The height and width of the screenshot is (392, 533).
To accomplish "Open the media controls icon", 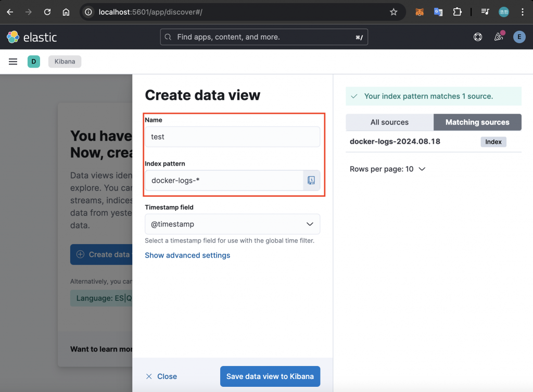I will (x=485, y=12).
